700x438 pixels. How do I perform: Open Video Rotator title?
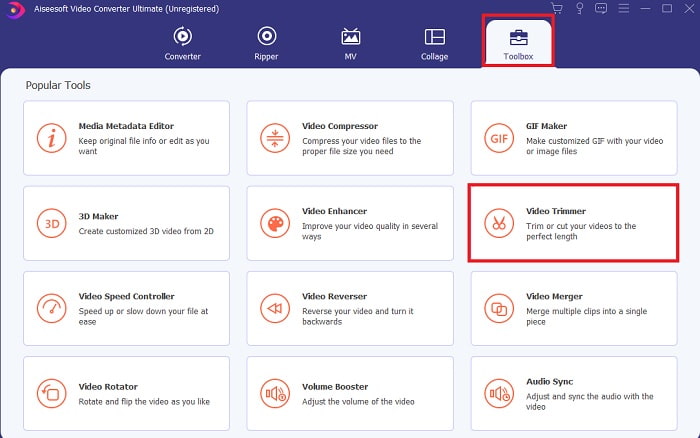point(108,387)
